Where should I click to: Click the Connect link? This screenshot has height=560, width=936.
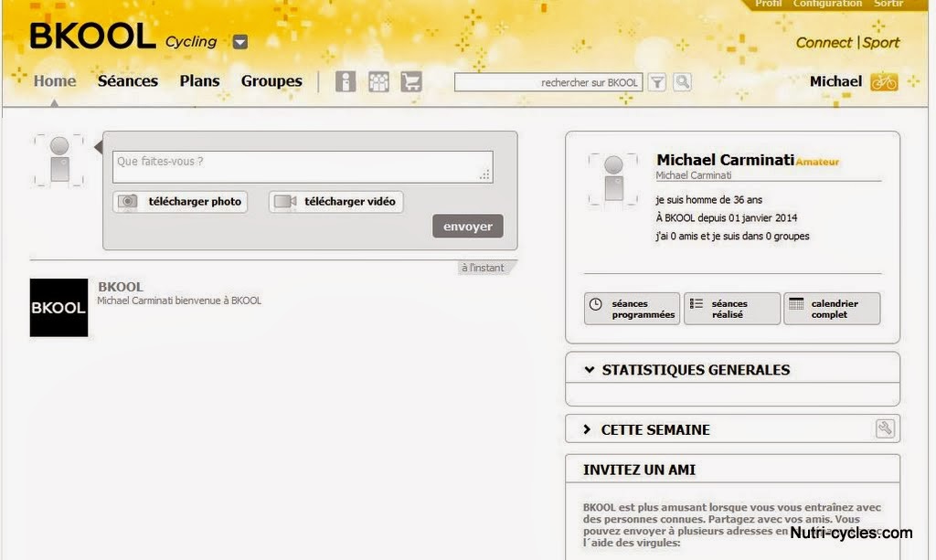[824, 43]
